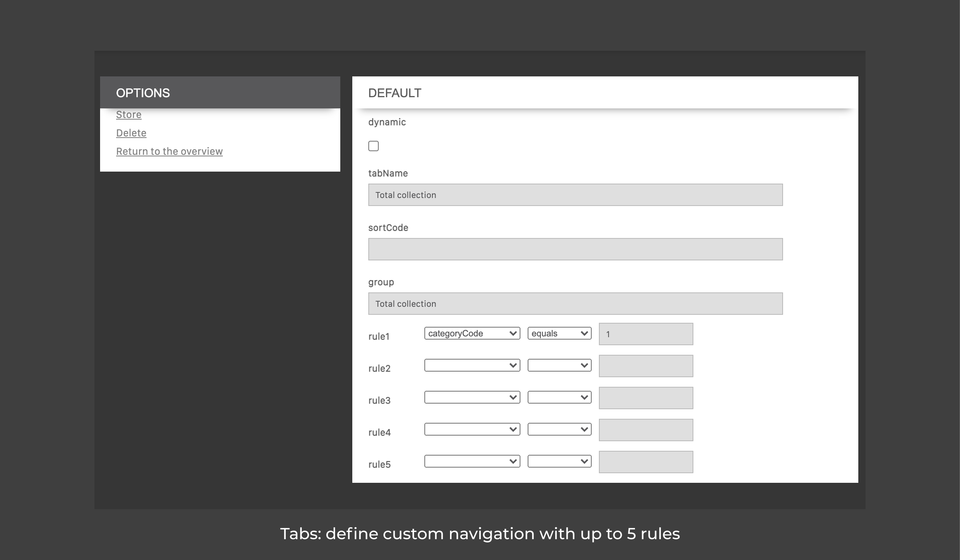Click the Delete link
Image resolution: width=960 pixels, height=560 pixels.
click(x=131, y=133)
